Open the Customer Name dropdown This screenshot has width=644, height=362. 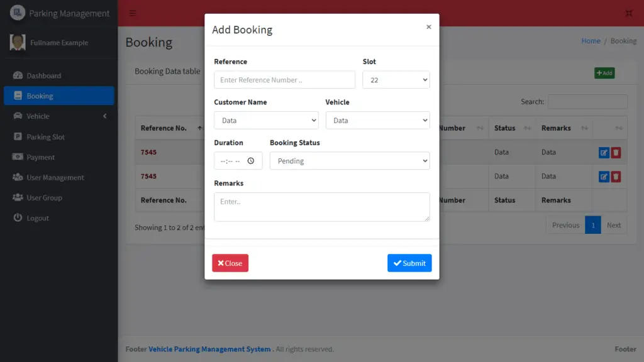(266, 120)
